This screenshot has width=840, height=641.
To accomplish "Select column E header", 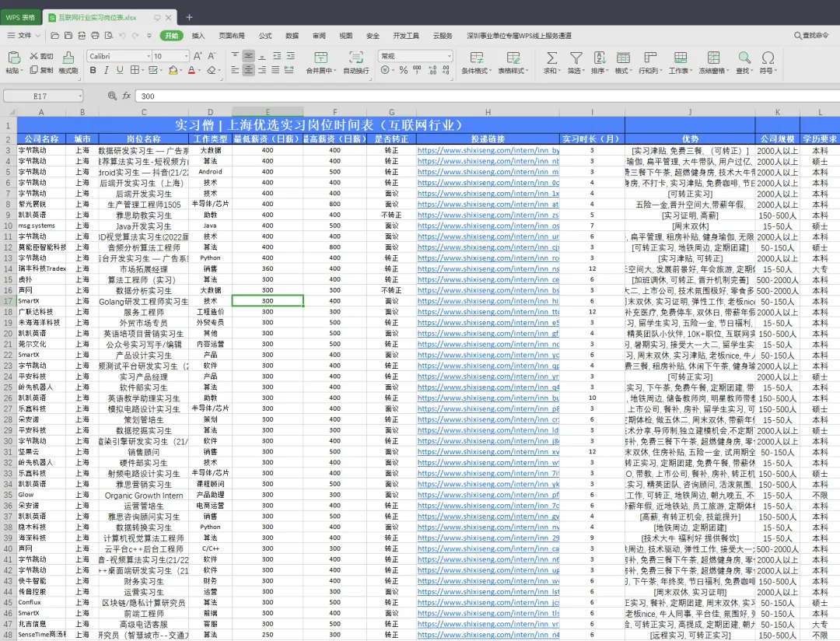I will (x=268, y=112).
